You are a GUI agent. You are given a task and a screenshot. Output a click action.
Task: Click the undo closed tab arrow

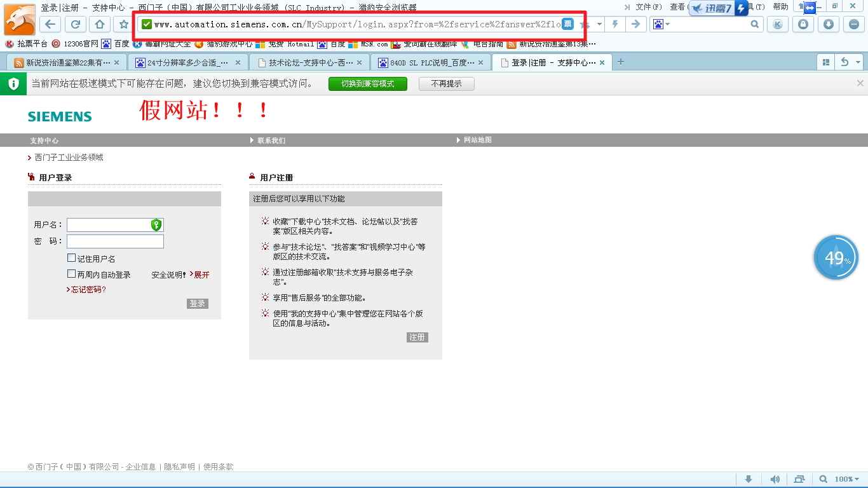point(844,62)
